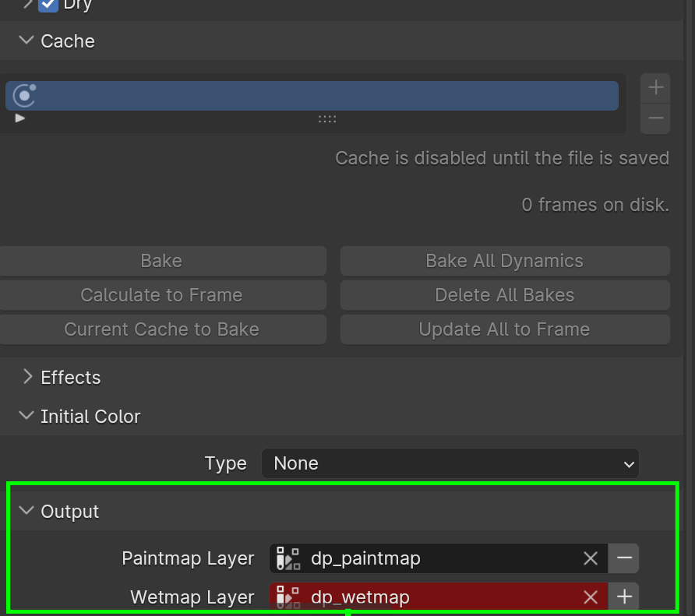Clear the dp_wetmap layer field
The height and width of the screenshot is (616, 695).
[591, 597]
